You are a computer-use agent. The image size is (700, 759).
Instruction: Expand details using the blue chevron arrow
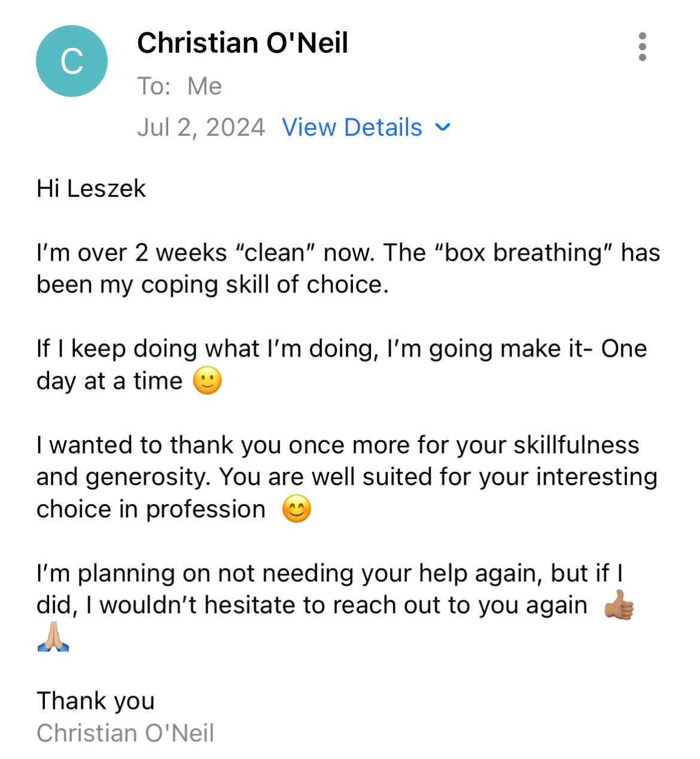[x=443, y=127]
